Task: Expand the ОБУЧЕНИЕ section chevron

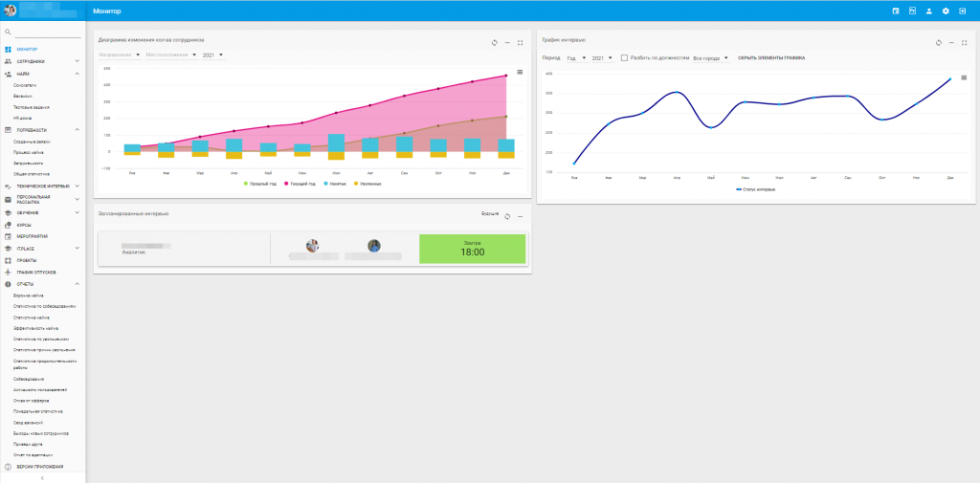Action: (x=77, y=212)
